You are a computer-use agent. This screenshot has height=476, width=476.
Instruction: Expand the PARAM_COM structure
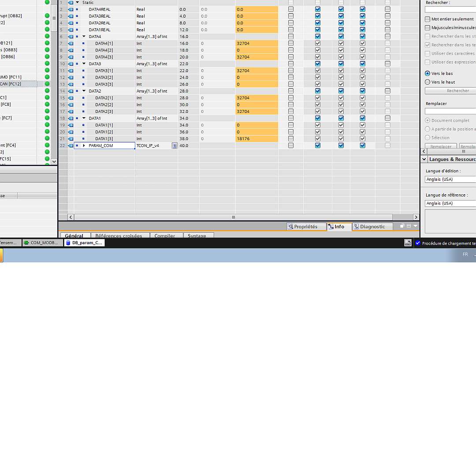point(84,145)
